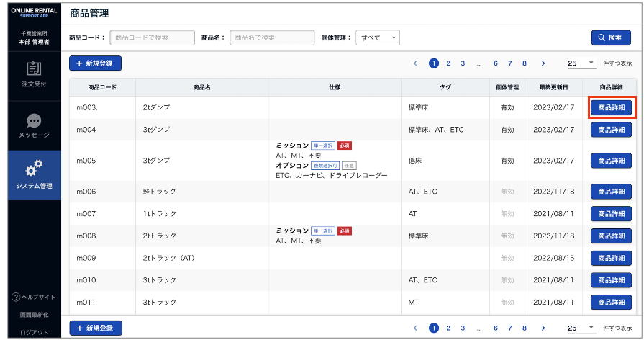Image resolution: width=644 pixels, height=340 pixels.
Task: Open the bottom 25 items-per-page dropdown
Action: [581, 328]
